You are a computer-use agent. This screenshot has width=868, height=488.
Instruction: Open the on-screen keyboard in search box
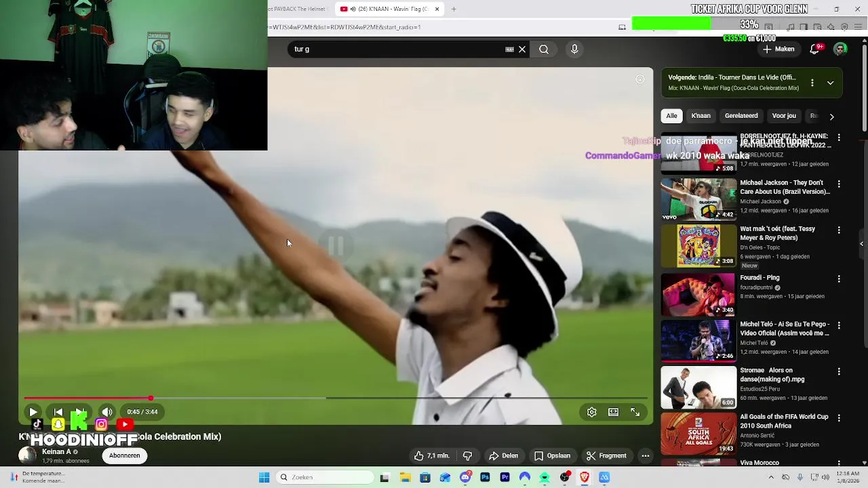click(509, 49)
